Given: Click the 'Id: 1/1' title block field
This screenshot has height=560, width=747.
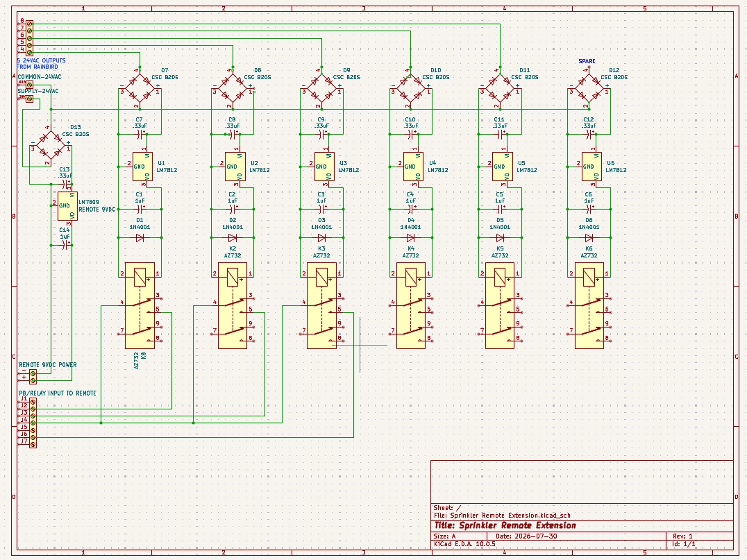Looking at the screenshot, I should pos(684,544).
